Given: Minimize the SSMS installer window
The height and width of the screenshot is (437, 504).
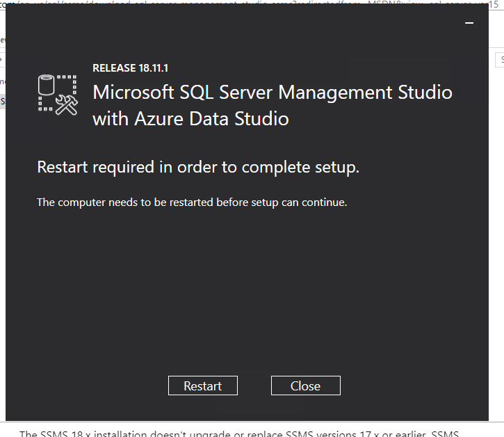Looking at the screenshot, I should coord(469,23).
